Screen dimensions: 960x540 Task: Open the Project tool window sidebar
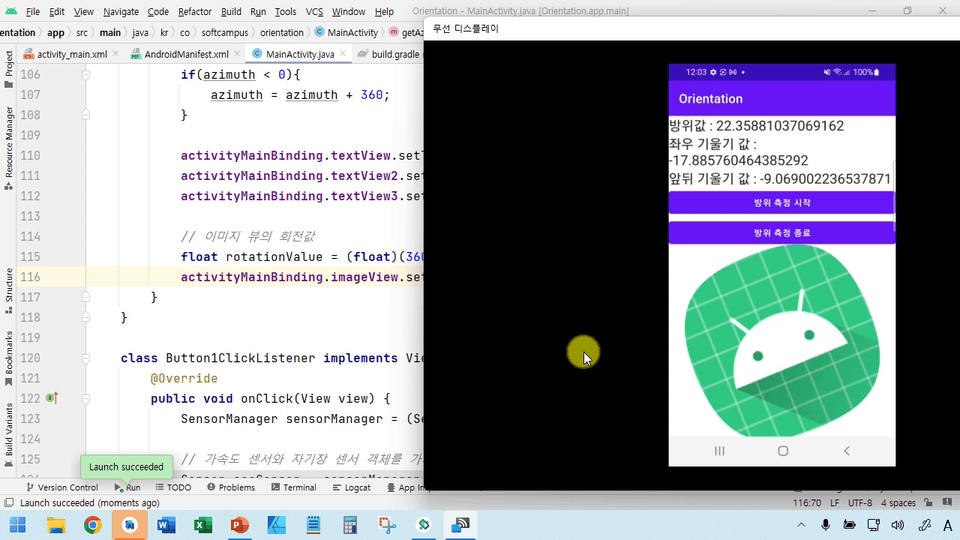click(9, 69)
